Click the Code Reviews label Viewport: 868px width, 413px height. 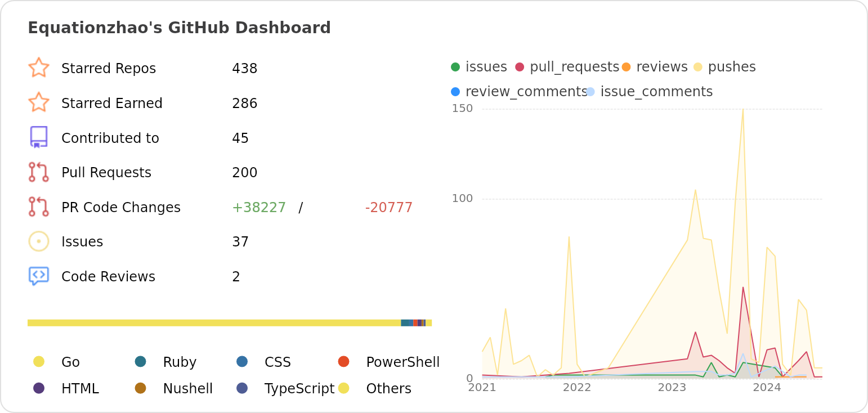[x=108, y=277]
